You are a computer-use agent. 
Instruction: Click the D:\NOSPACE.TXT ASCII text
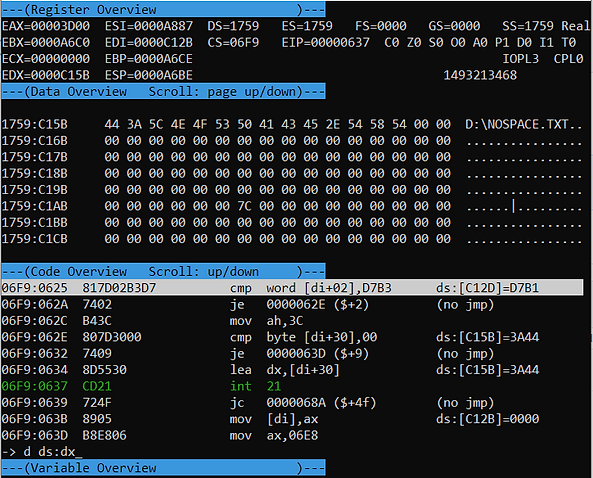[517, 124]
